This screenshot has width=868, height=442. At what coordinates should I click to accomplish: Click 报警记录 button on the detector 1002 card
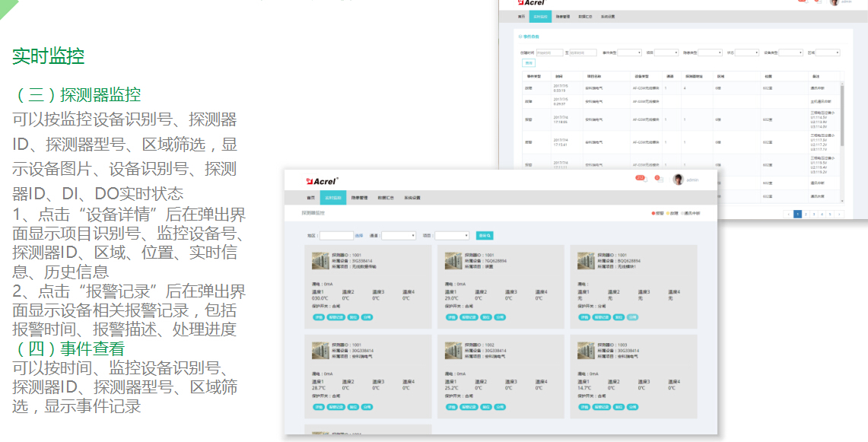point(469,406)
